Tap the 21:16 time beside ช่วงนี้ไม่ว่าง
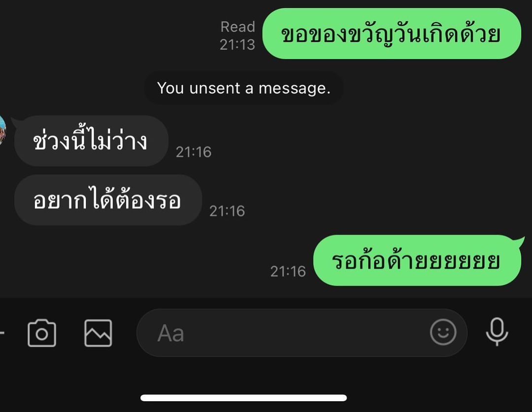This screenshot has width=532, height=412. 194,152
